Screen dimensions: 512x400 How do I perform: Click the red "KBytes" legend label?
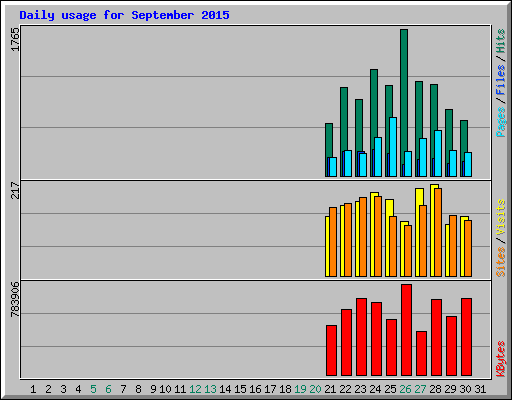pyautogui.click(x=500, y=359)
